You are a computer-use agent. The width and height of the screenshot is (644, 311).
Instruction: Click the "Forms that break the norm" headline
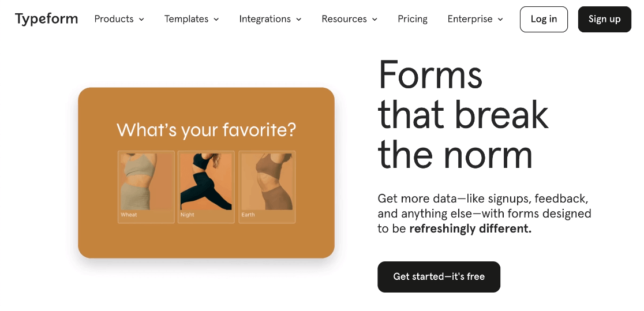[463, 115]
